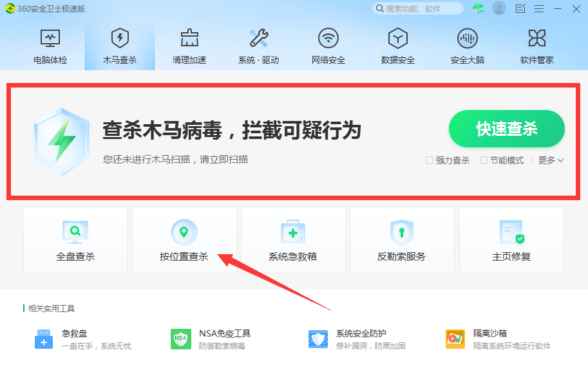Minimize the 360安全卫士 window
The height and width of the screenshot is (370, 588).
[558, 8]
